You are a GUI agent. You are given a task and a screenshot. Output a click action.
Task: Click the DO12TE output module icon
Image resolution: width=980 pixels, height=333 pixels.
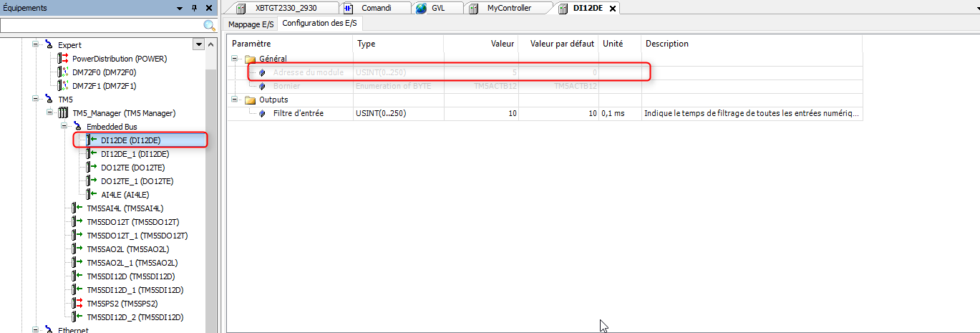92,167
